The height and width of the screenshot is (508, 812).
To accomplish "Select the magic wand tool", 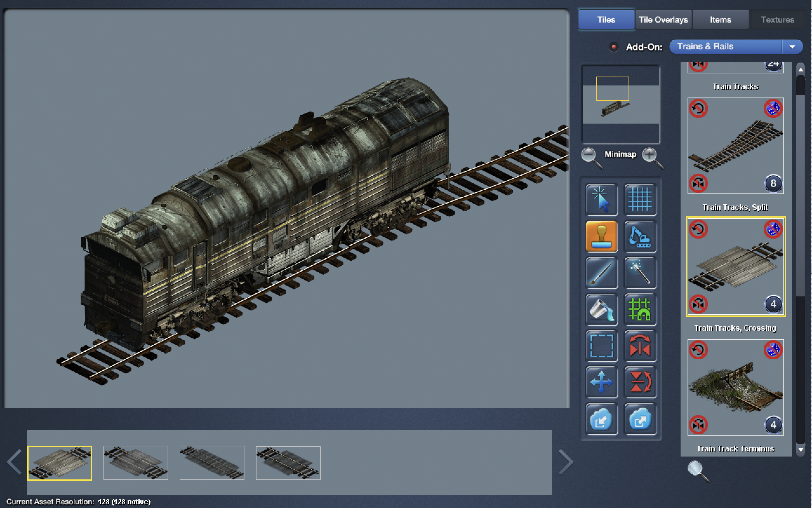I will click(x=641, y=273).
